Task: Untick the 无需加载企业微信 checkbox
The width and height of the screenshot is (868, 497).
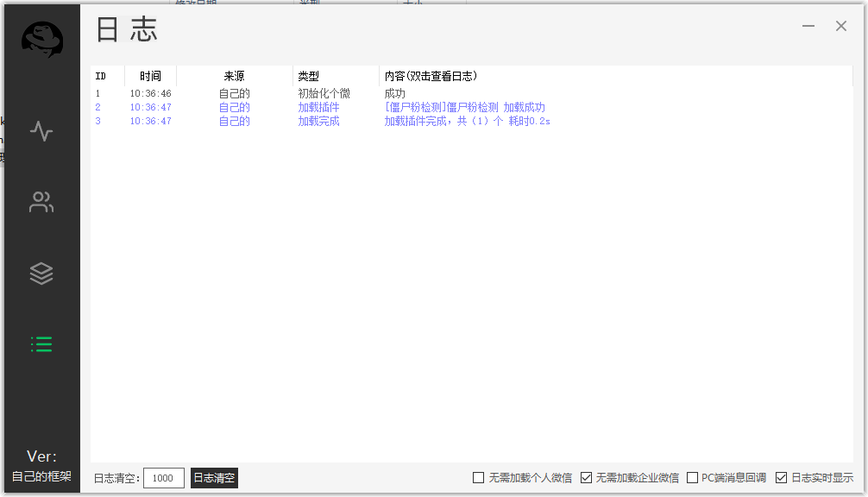Action: coord(586,478)
